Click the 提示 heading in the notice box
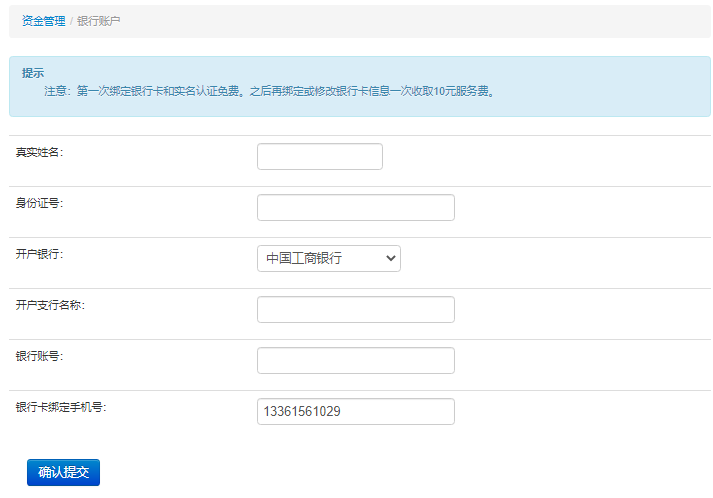The height and width of the screenshot is (498, 713). pyautogui.click(x=33, y=73)
